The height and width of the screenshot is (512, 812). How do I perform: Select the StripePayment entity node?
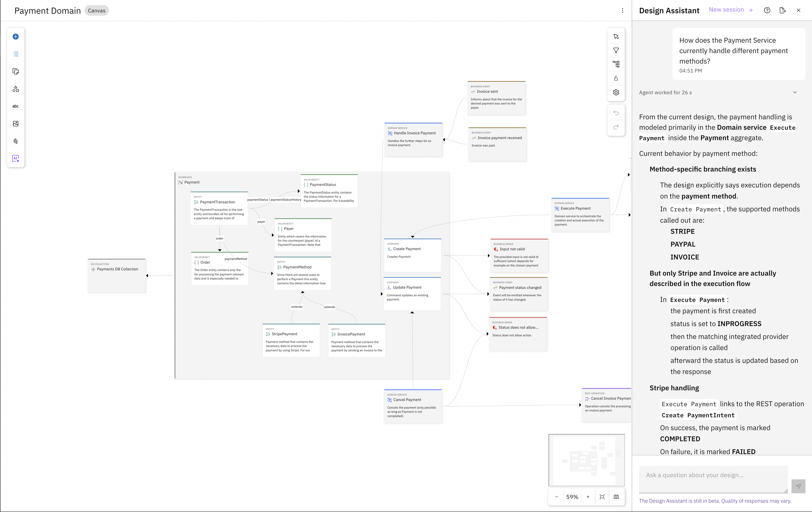tap(291, 340)
